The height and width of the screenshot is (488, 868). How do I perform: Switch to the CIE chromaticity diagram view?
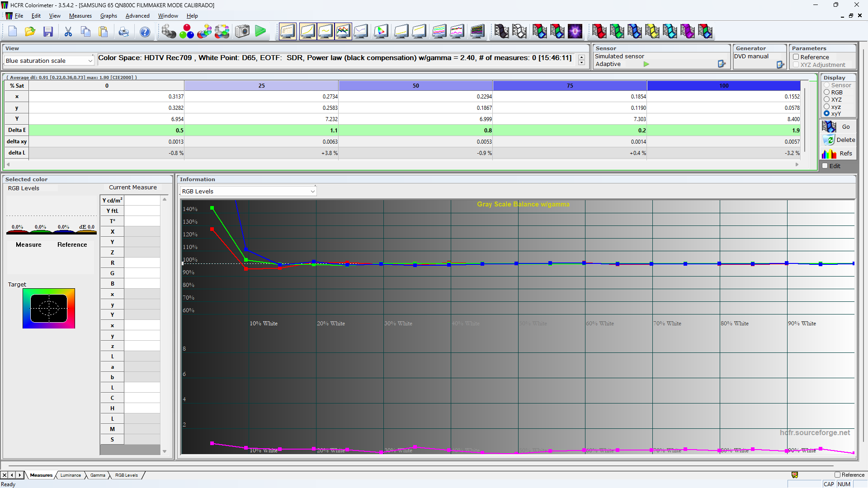(381, 31)
